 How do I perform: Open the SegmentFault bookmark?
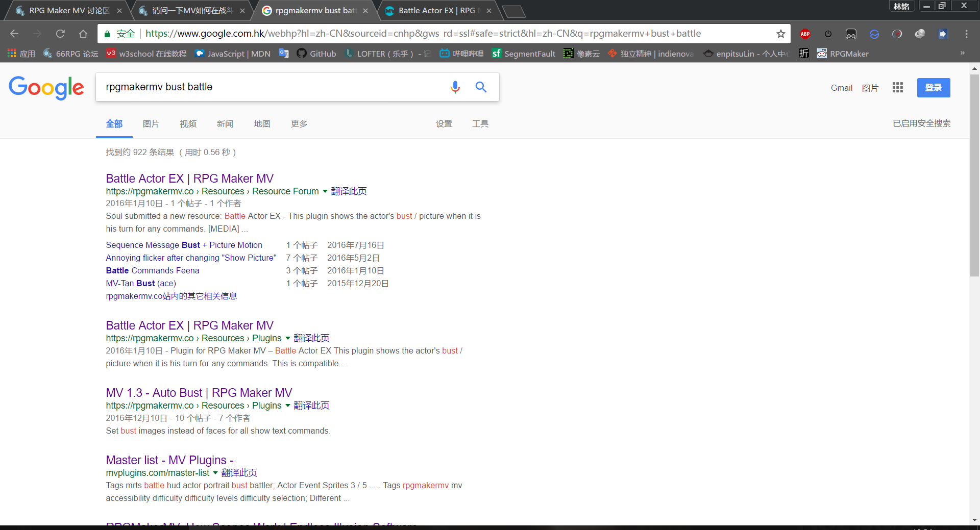pos(524,54)
